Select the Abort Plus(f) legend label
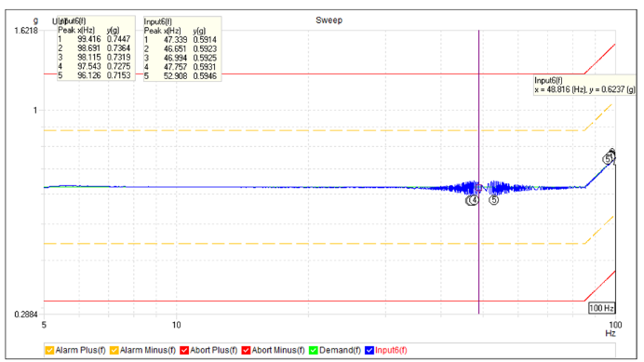This screenshot has height=362, width=644. (214, 350)
